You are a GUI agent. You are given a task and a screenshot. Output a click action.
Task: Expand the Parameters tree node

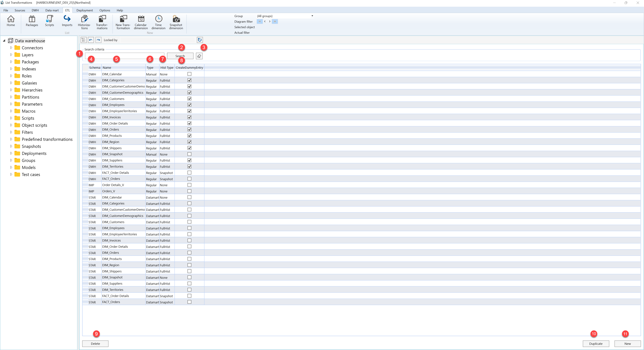pos(11,104)
